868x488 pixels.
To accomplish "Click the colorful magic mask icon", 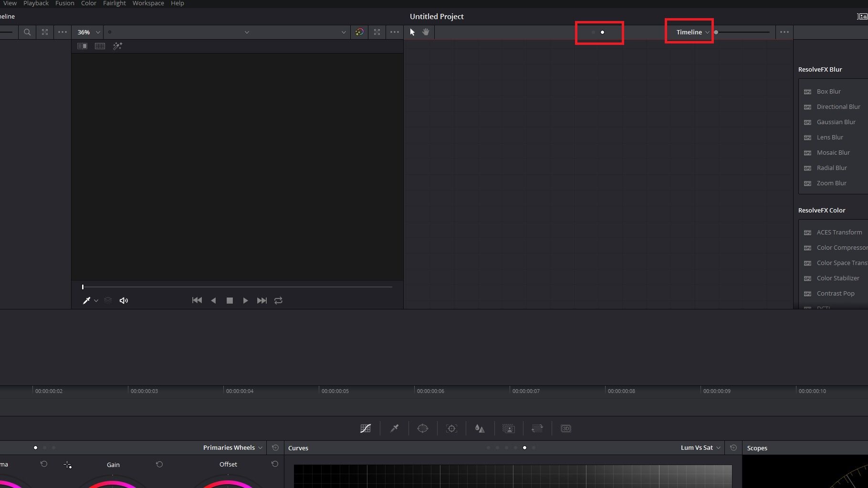I will click(359, 32).
